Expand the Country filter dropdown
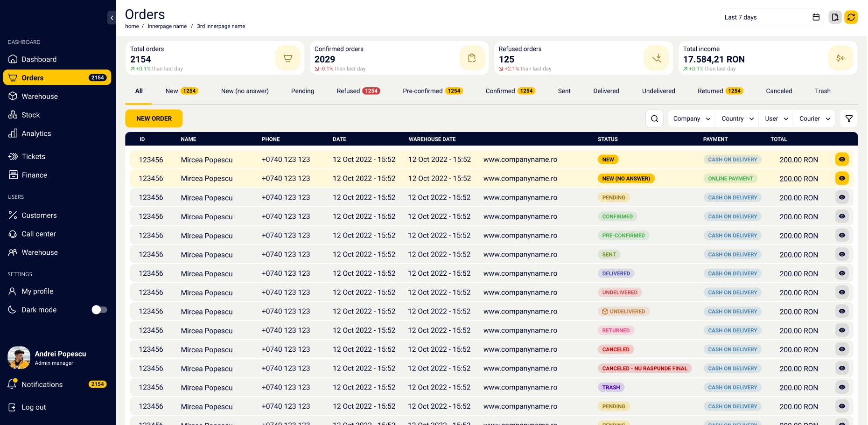 click(737, 118)
